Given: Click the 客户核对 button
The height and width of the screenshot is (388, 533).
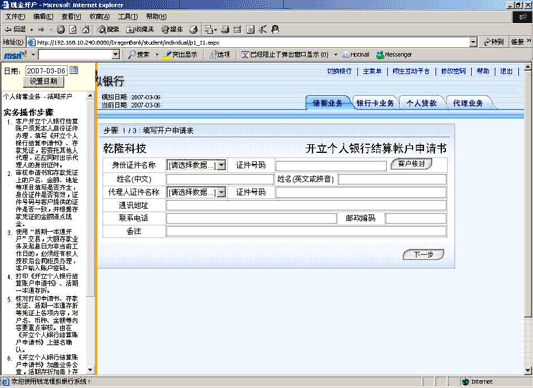Looking at the screenshot, I should pyautogui.click(x=411, y=164).
